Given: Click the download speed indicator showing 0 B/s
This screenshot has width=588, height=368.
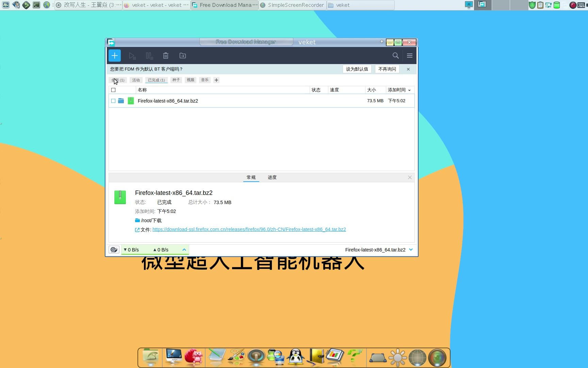Looking at the screenshot, I should [x=132, y=249].
